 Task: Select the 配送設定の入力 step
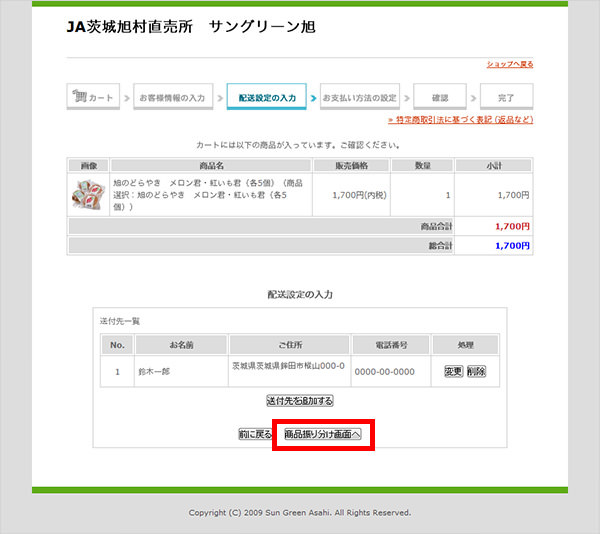click(x=267, y=98)
